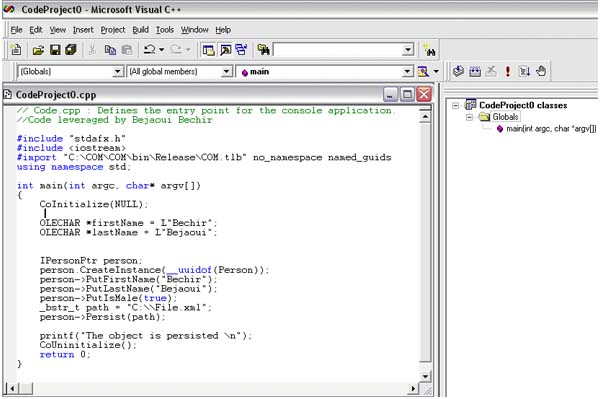Click the CoInitialize(NULL); code line
This screenshot has width=600, height=399.
click(x=93, y=204)
